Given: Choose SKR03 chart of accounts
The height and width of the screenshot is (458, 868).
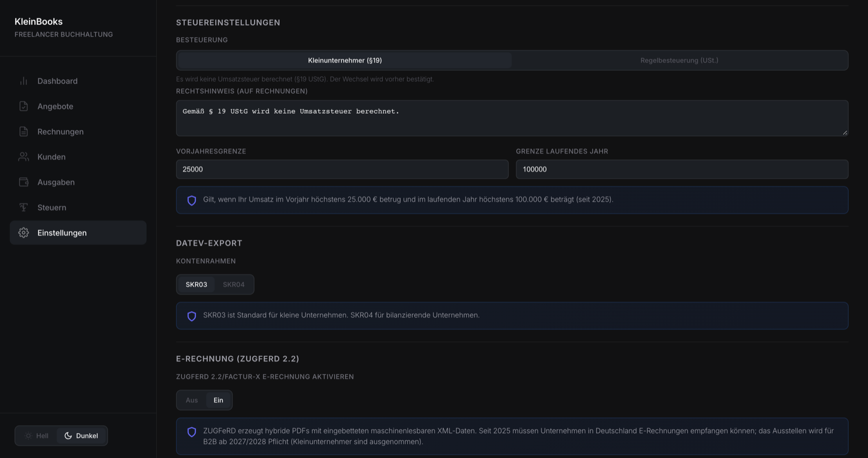Looking at the screenshot, I should [196, 284].
